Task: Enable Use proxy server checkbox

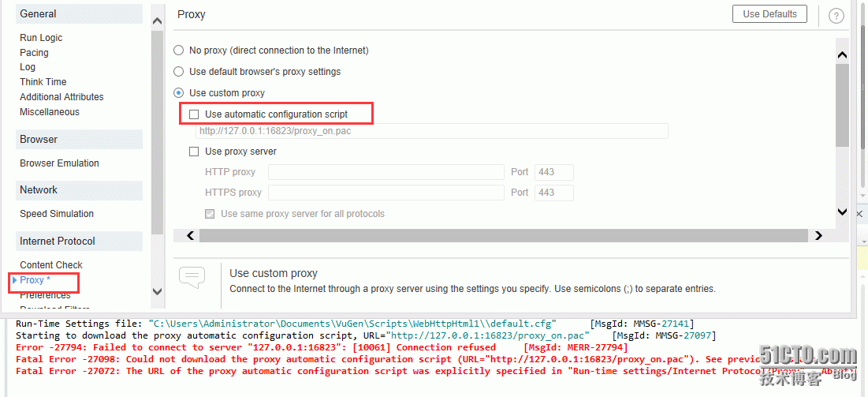Action: coord(194,152)
